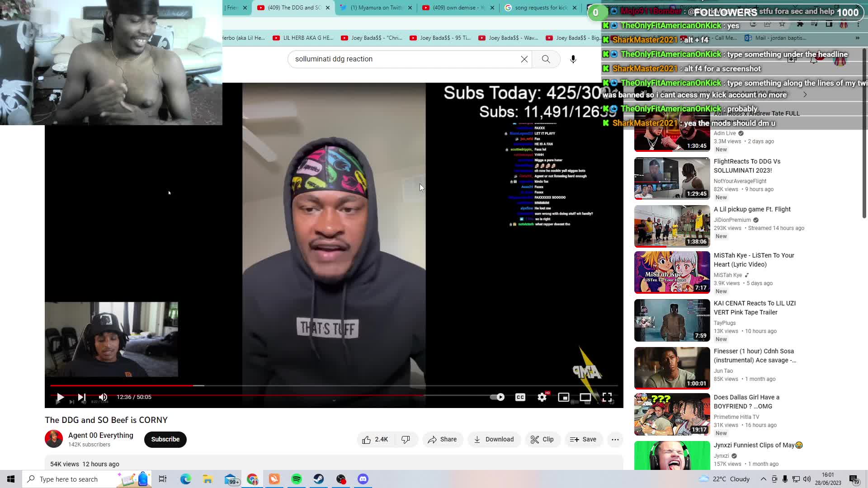Open FlightReacts To DDG Vs SOLLUMINATI thumbnail
The width and height of the screenshot is (868, 488).
pyautogui.click(x=672, y=178)
